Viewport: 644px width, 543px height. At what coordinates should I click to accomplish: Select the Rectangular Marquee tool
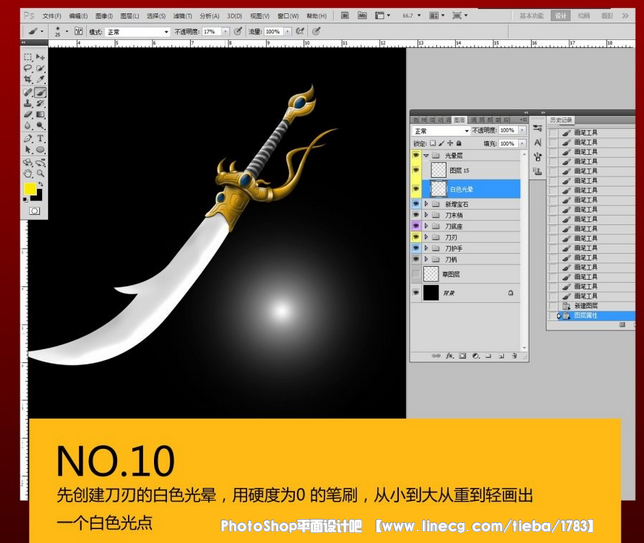pyautogui.click(x=28, y=57)
